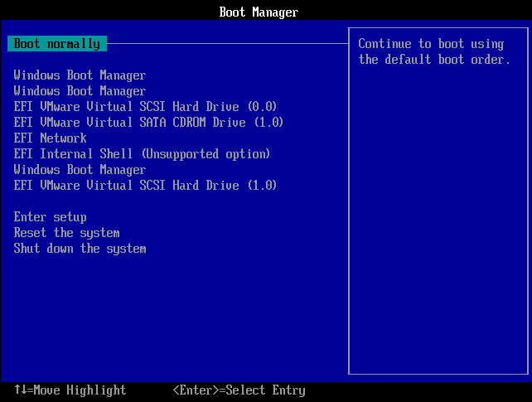Image resolution: width=532 pixels, height=402 pixels.
Task: Click the <Enter>=Select Entry hint
Action: click(x=239, y=390)
